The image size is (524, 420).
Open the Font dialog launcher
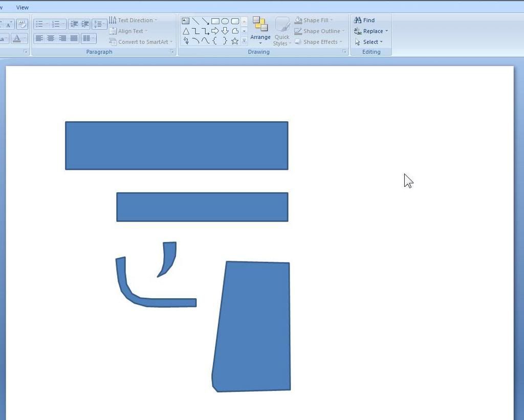(26, 52)
